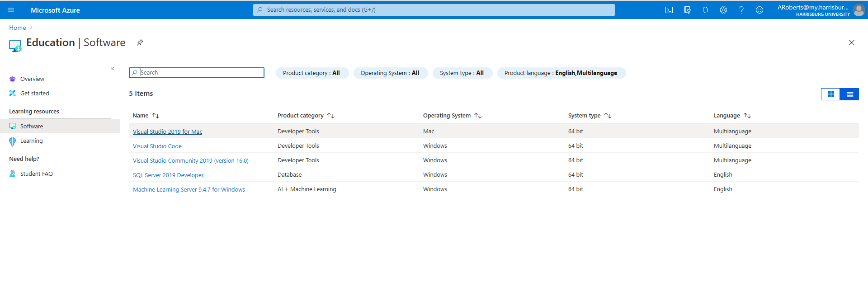Open the System type filter
This screenshot has height=291, width=868.
click(462, 73)
